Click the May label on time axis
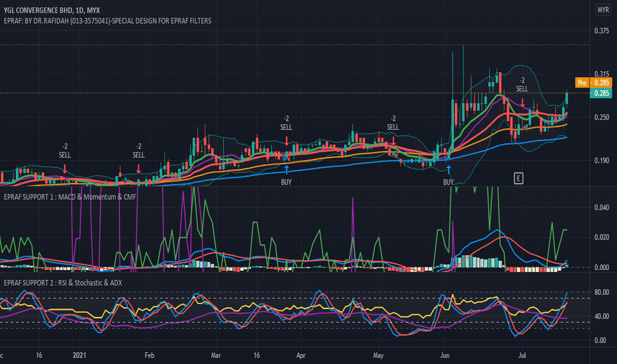Image resolution: width=617 pixels, height=364 pixels. (378, 355)
